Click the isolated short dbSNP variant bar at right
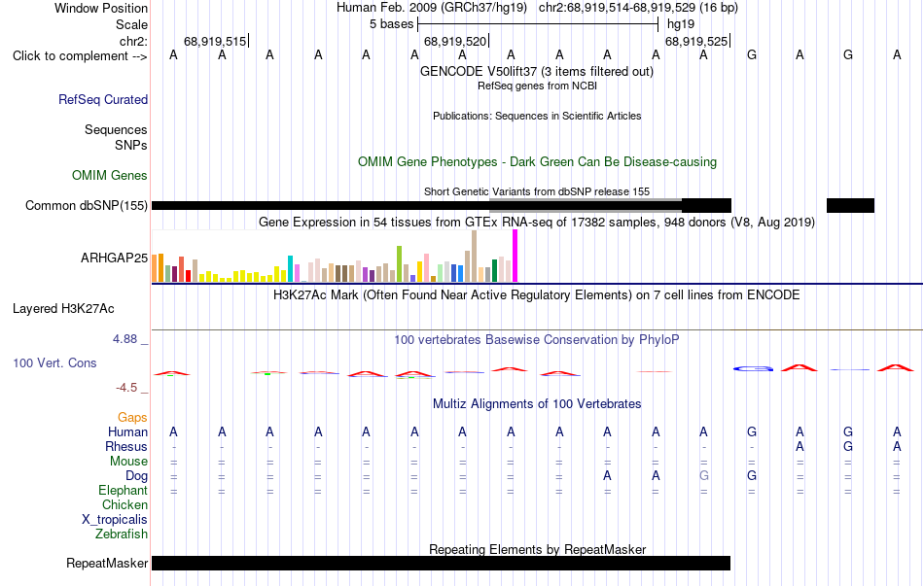 (x=850, y=206)
